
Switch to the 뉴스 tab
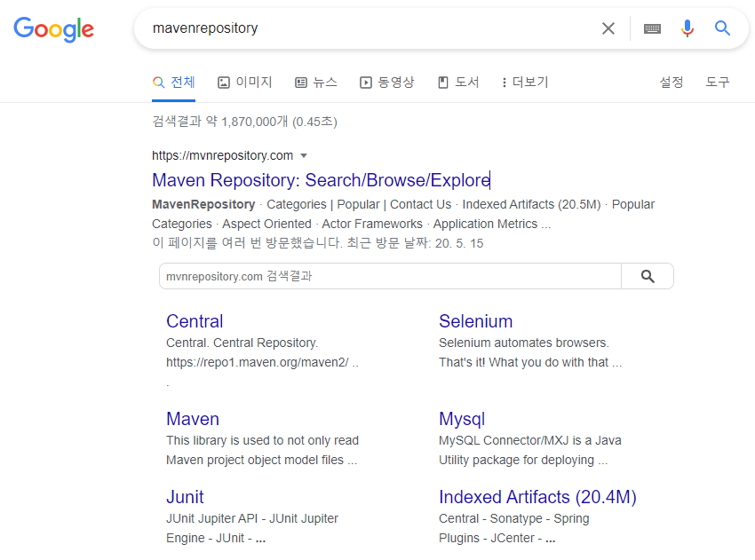316,83
